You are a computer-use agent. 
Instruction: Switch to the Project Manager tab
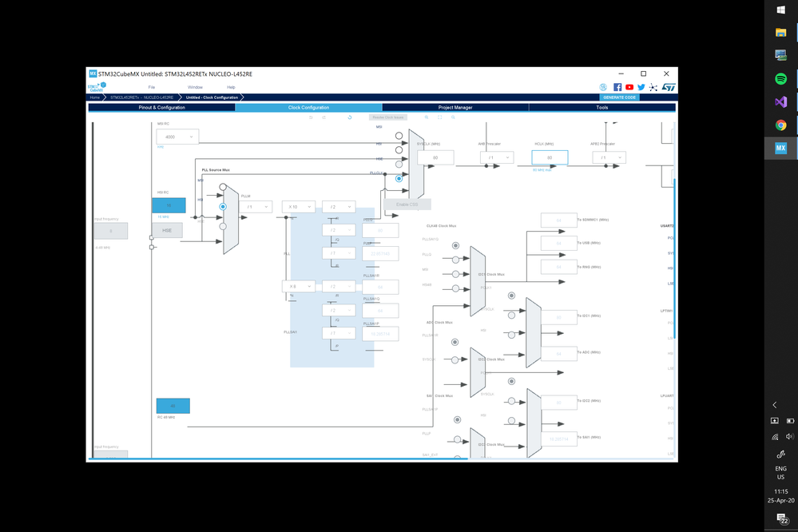[x=455, y=107]
